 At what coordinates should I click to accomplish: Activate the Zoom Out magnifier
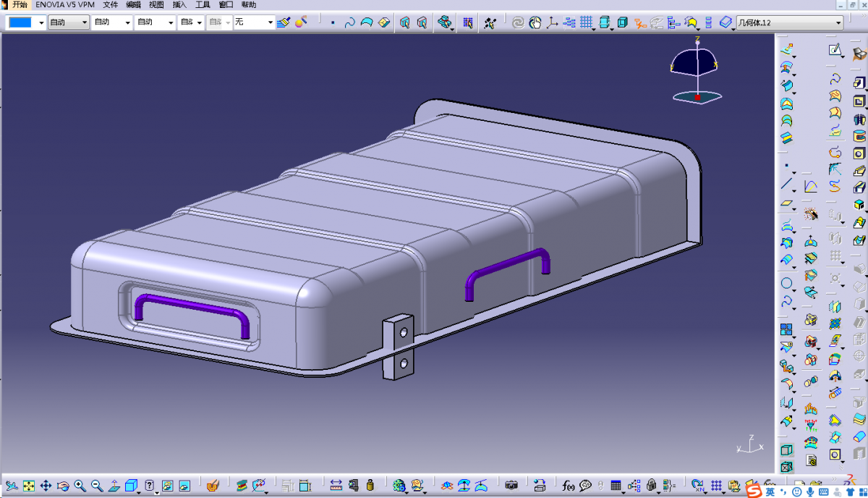pyautogui.click(x=96, y=485)
